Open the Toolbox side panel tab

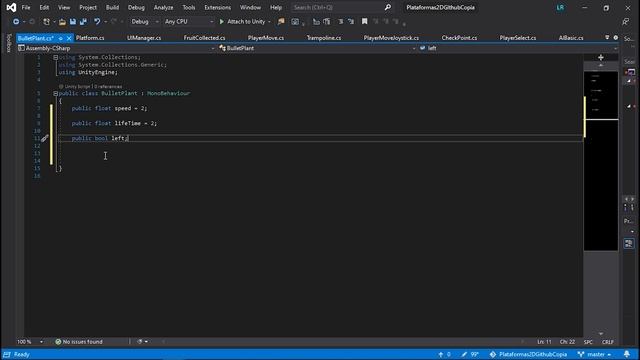tap(9, 43)
